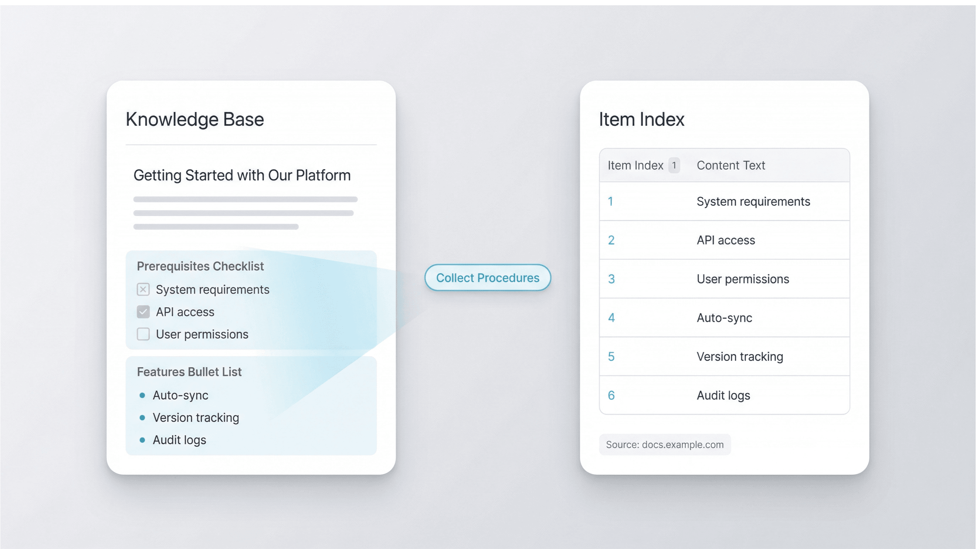Check the User permissions checkbox
980x549 pixels.
pyautogui.click(x=143, y=334)
